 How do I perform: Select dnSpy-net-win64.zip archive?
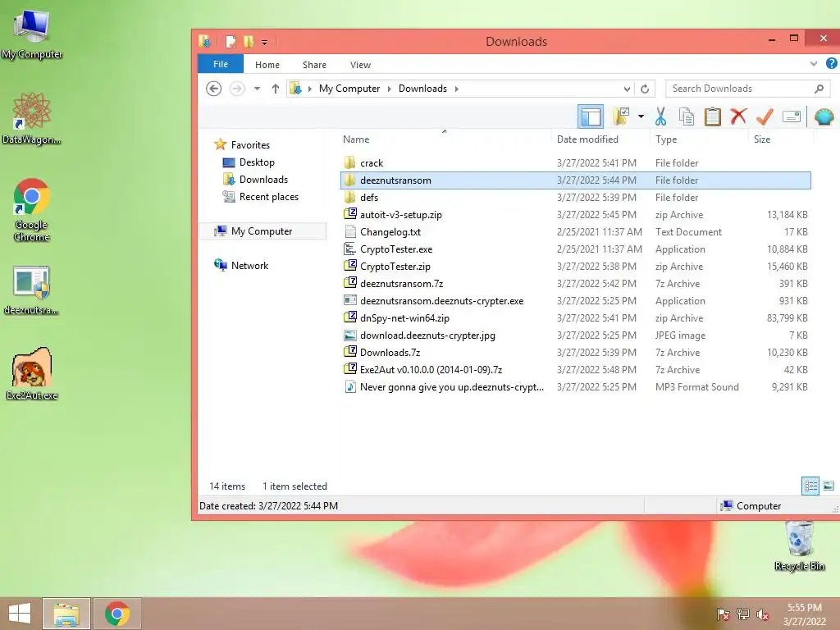[x=575, y=317]
